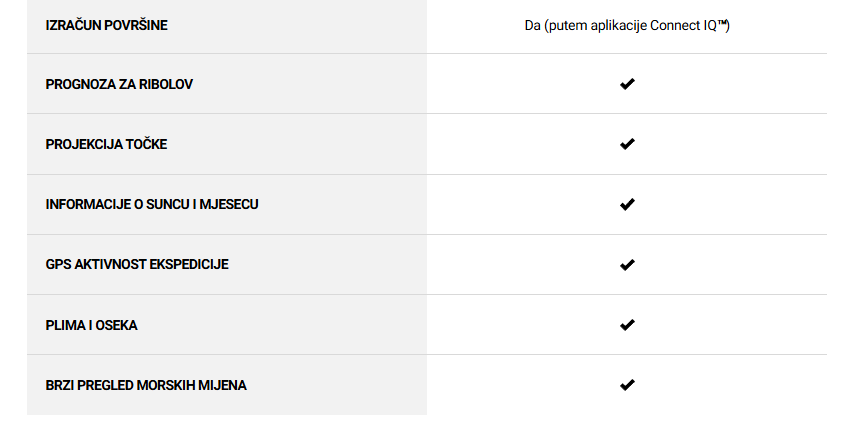Click the GPS aktivnost ekspedicije checkmark
This screenshot has width=852, height=442.
point(627,265)
